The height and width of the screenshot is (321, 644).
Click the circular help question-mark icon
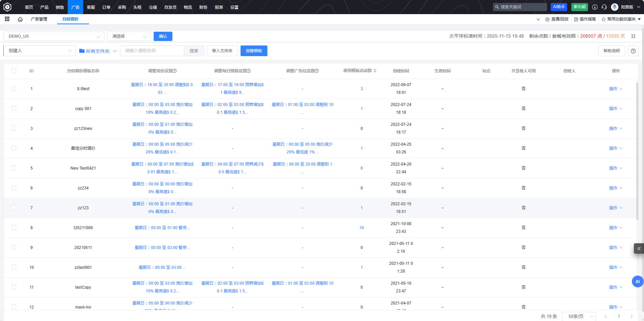tap(633, 51)
